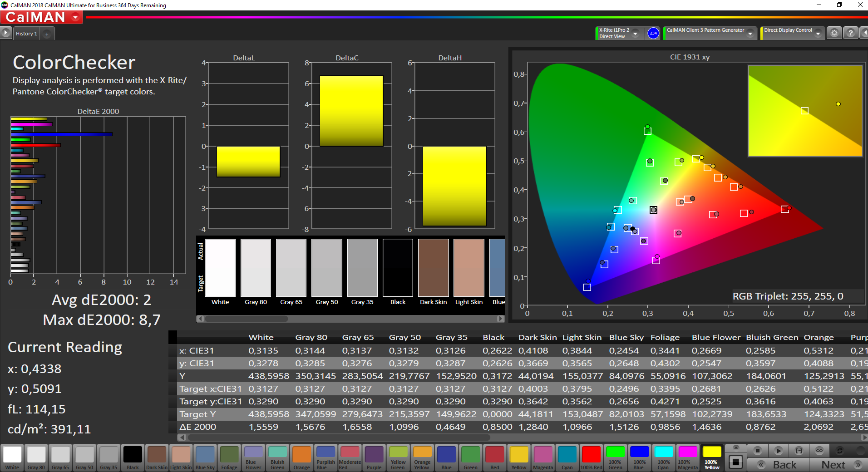Select the Orange patch swatch in bottom bar
The image size is (868, 472).
point(301,457)
